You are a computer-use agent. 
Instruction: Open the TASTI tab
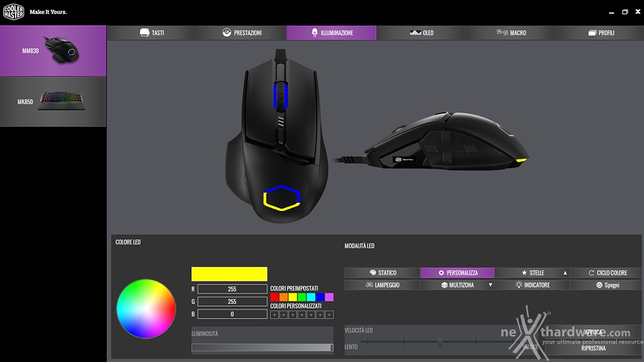point(152,33)
